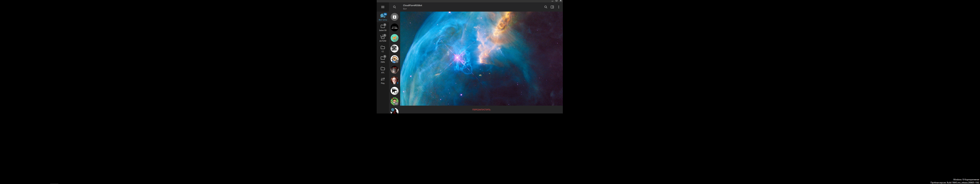Open chat with red-haired girl avatar
The width and height of the screenshot is (980, 184).
[395, 80]
